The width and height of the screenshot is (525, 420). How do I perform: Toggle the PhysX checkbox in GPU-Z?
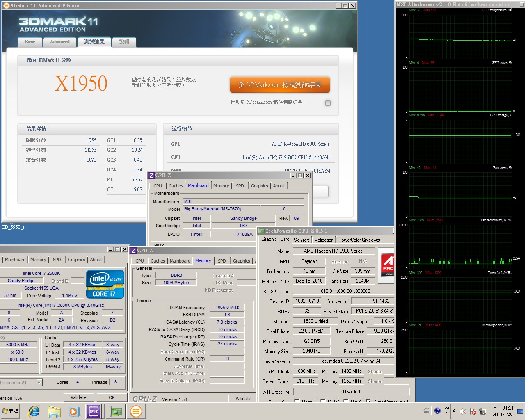pos(346,402)
